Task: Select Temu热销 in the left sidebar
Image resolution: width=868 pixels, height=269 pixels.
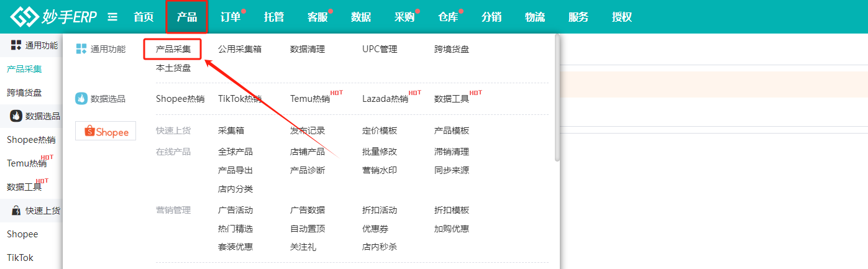Action: (27, 163)
